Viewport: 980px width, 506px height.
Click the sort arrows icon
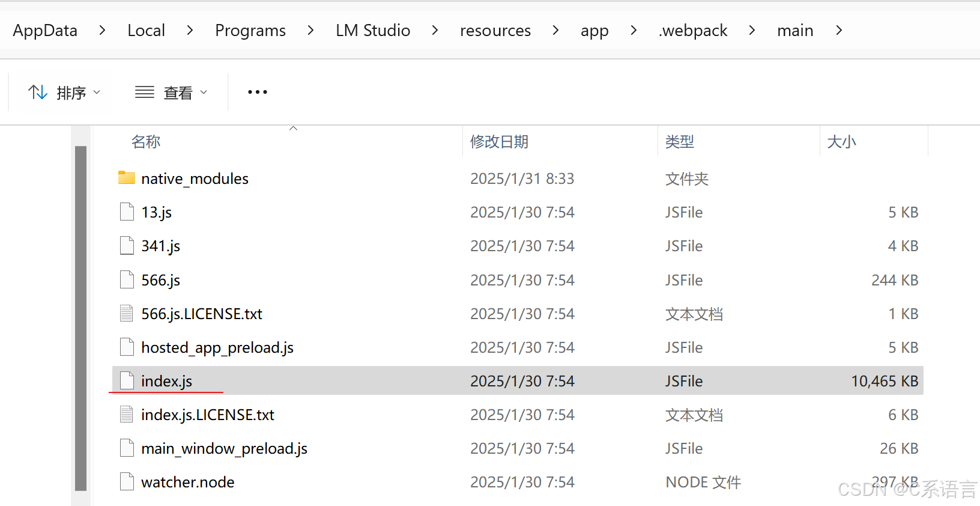click(x=38, y=93)
